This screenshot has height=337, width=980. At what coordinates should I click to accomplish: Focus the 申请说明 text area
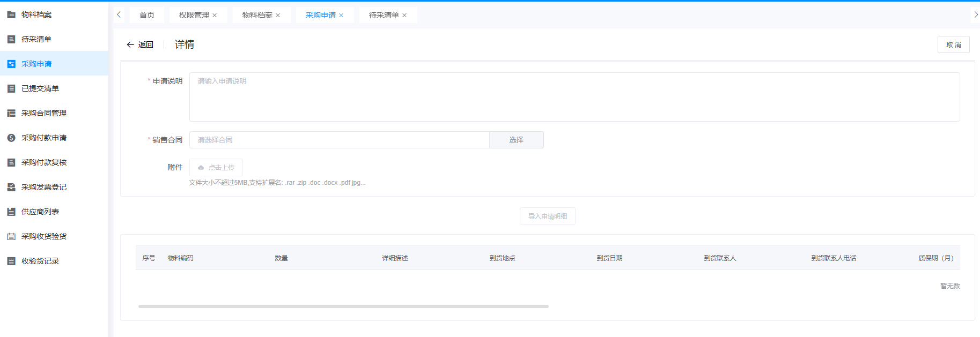(x=574, y=97)
